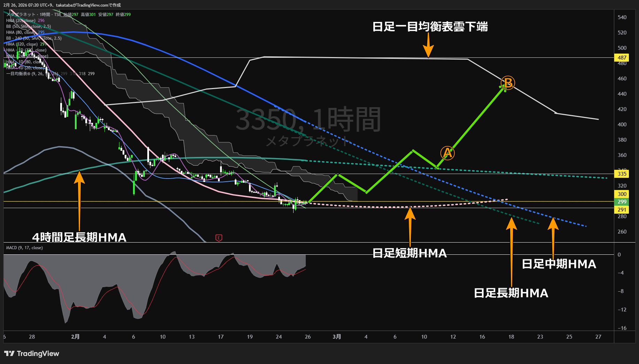The height and width of the screenshot is (364, 639).
Task: Click the 24 date label on time axis
Action: pyautogui.click(x=279, y=337)
